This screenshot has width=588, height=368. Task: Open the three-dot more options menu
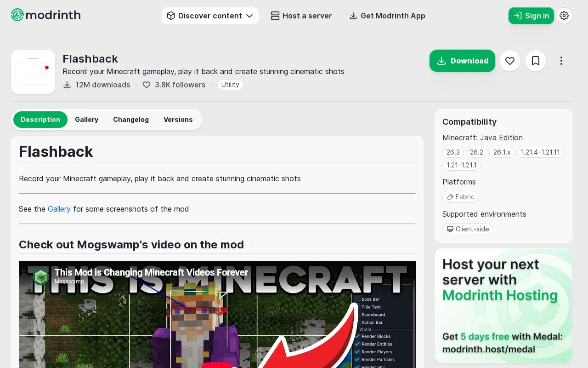(561, 61)
